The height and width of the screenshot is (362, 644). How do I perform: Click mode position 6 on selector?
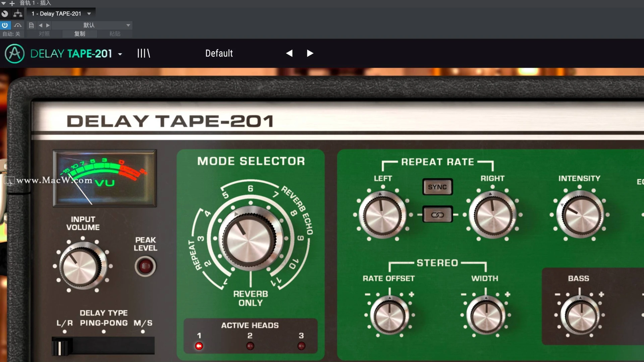[x=250, y=189]
